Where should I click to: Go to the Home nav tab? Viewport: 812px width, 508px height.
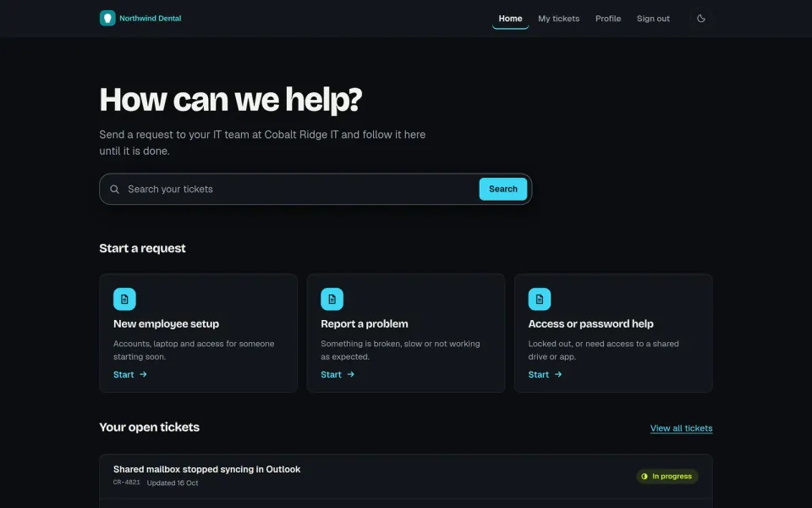(x=510, y=19)
